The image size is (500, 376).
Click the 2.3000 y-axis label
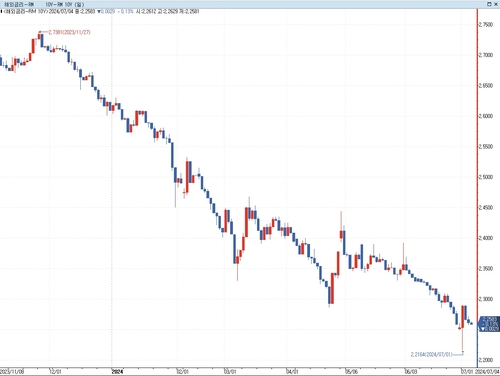tap(486, 299)
